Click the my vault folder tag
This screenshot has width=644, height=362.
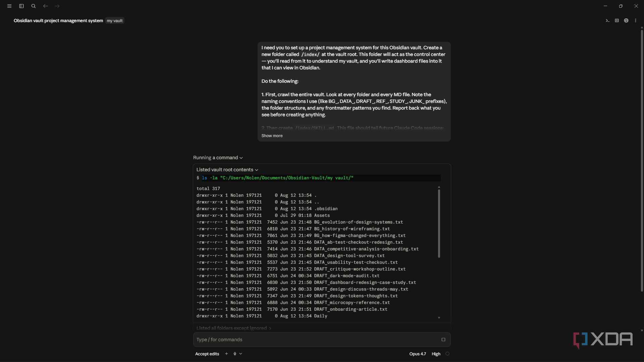click(115, 20)
